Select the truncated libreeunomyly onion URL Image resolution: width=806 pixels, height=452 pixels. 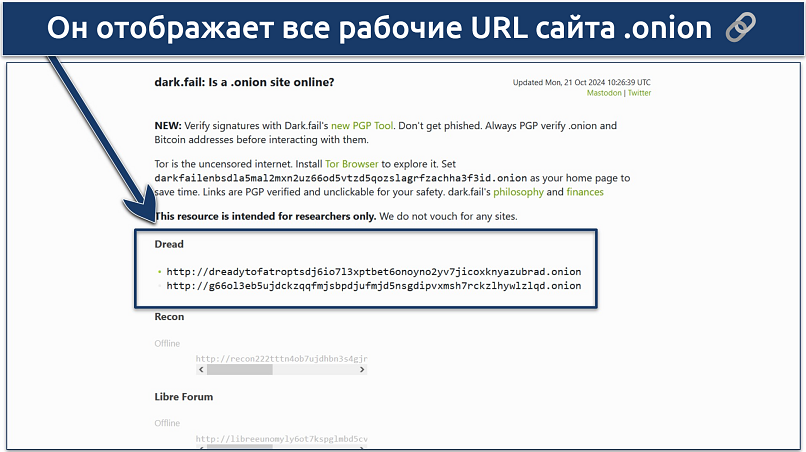(x=281, y=439)
